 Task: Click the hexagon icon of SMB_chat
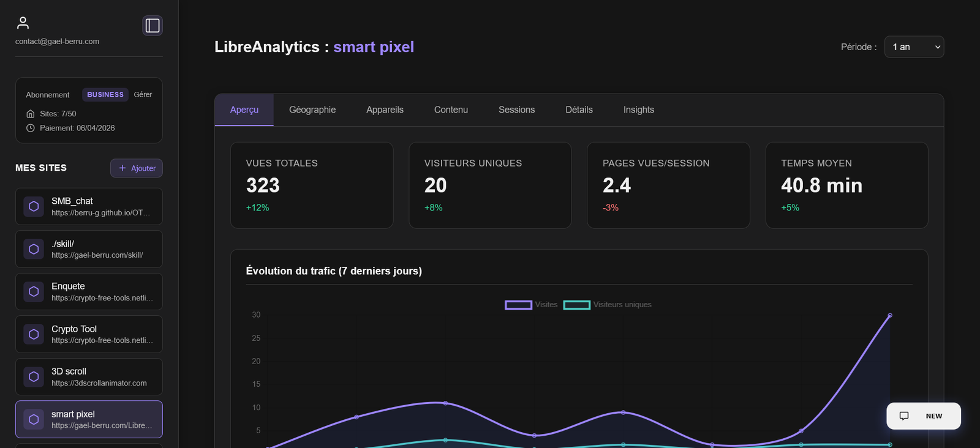[34, 207]
